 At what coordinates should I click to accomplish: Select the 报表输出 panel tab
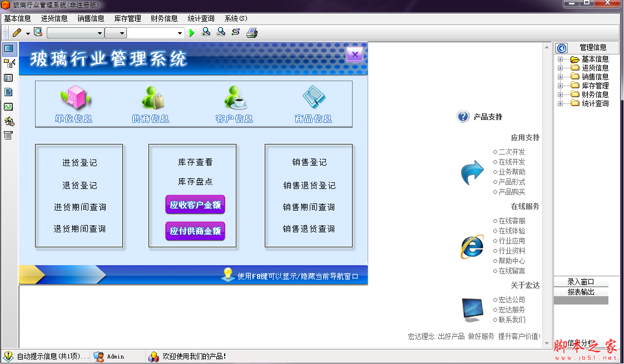click(581, 292)
